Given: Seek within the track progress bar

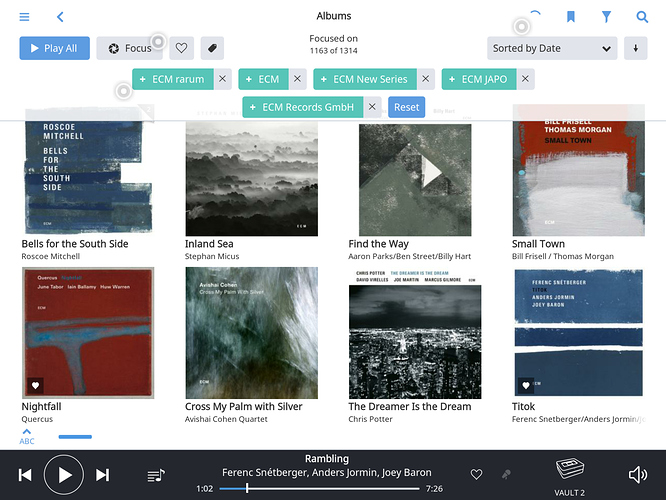Looking at the screenshot, I should point(319,489).
